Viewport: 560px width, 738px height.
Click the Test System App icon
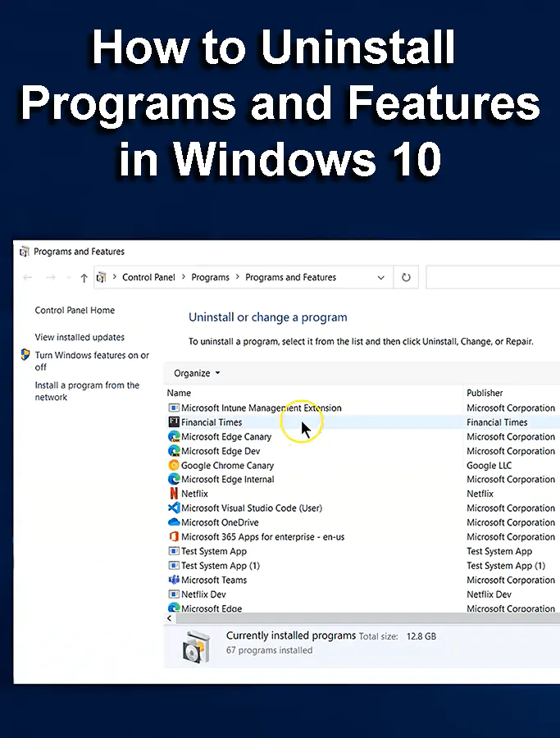coord(174,551)
